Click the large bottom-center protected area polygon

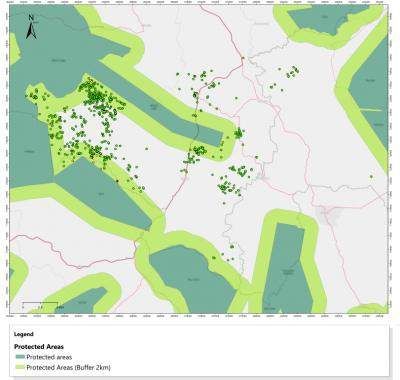click(x=192, y=278)
